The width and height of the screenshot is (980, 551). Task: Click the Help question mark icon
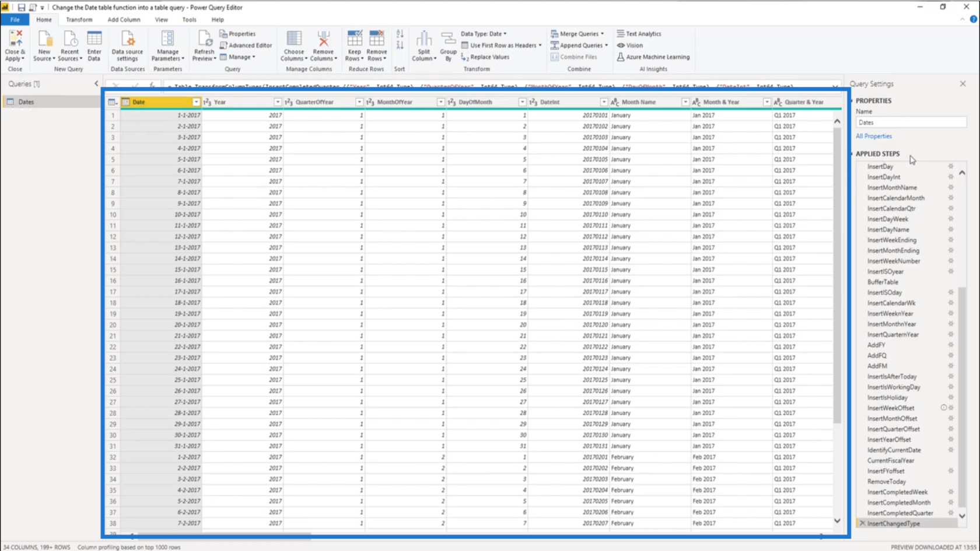coord(973,19)
